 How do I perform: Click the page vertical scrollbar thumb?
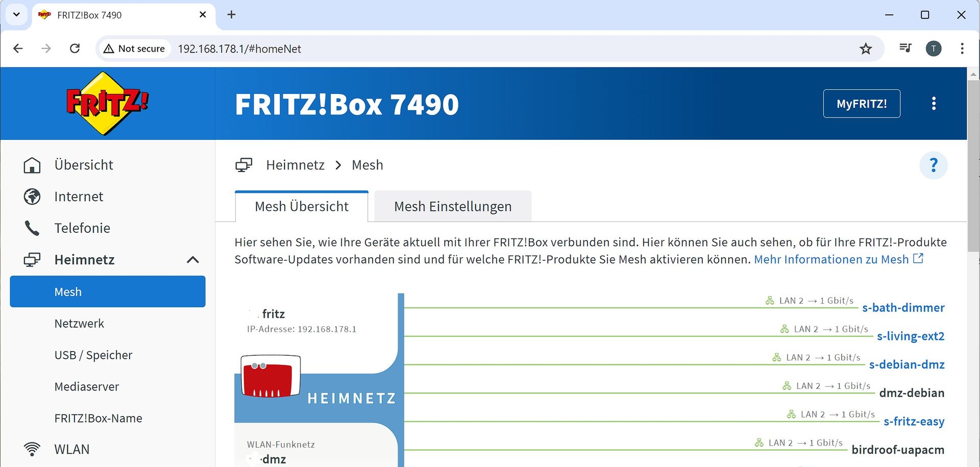[x=973, y=165]
